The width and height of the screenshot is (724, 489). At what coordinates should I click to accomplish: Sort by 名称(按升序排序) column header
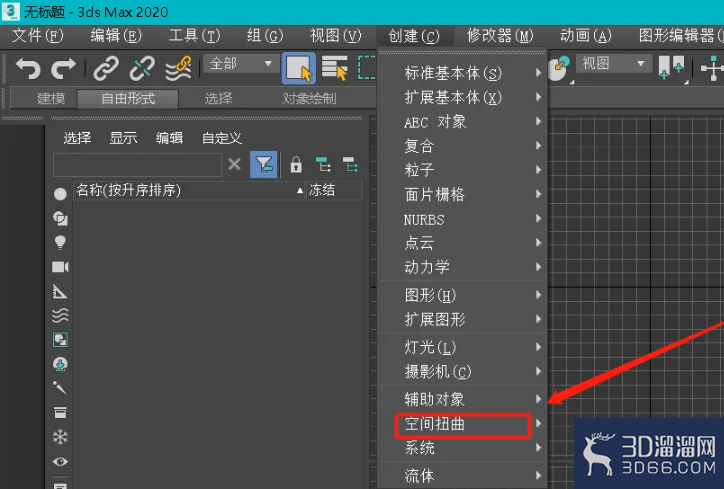[x=189, y=190]
